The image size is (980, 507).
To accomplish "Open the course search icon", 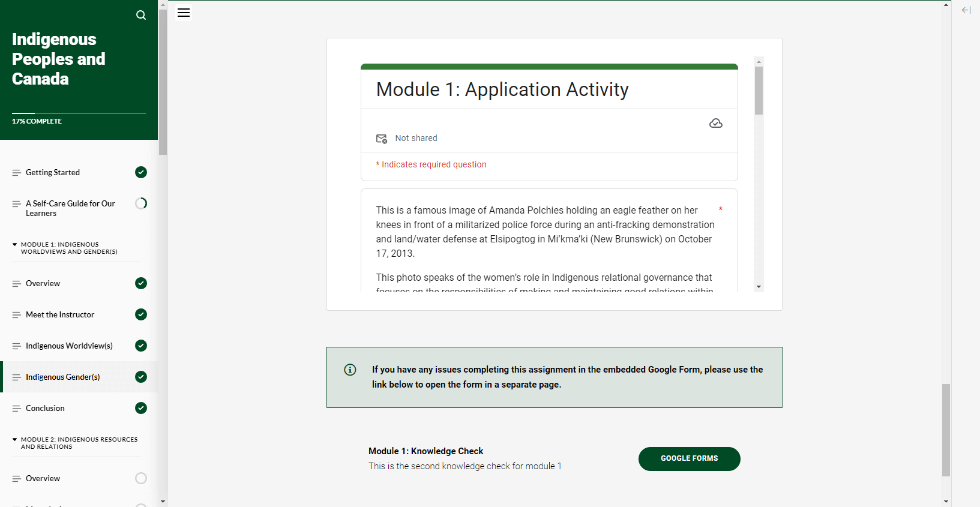I will 141,15.
